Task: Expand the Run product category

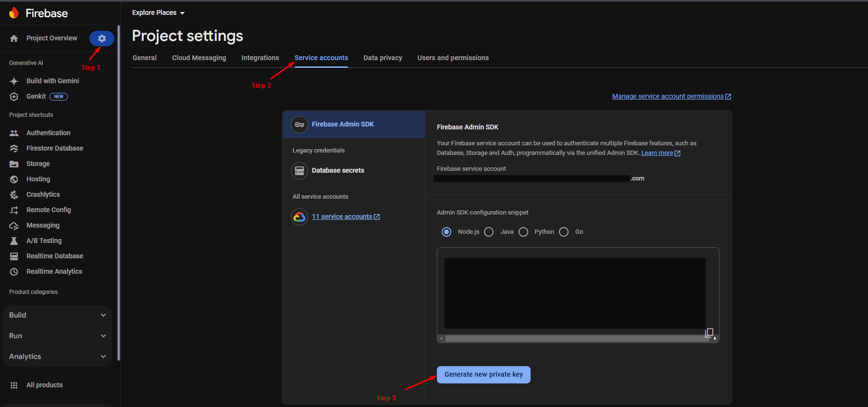Action: click(57, 336)
